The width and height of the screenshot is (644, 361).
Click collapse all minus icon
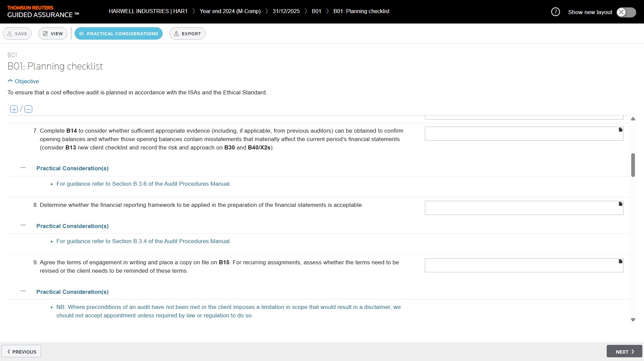[29, 109]
